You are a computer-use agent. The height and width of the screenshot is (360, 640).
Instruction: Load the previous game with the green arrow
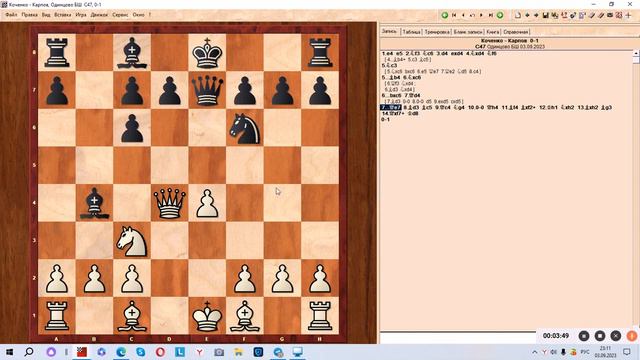point(444,15)
